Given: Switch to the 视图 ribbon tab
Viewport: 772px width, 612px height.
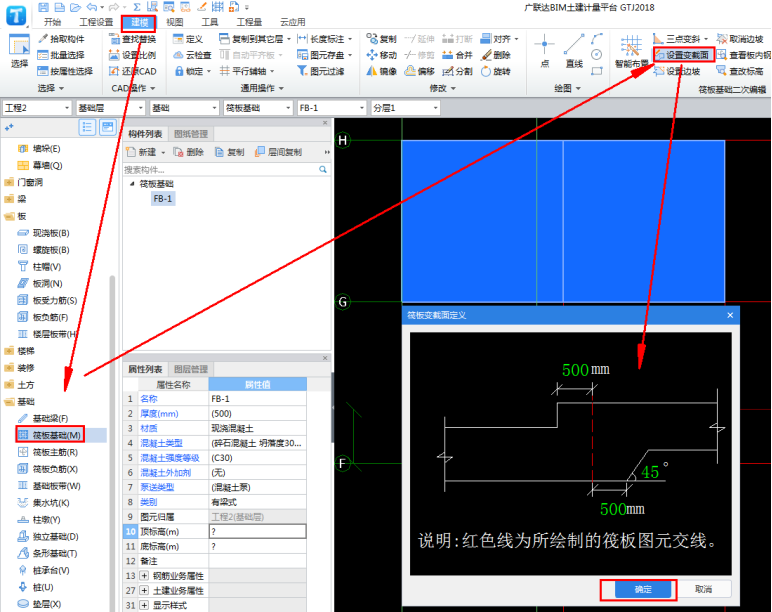Looking at the screenshot, I should pos(174,22).
